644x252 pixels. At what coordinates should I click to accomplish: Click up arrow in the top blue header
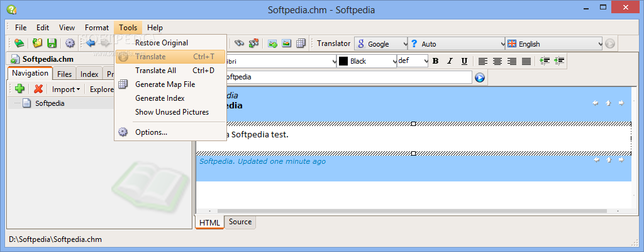coord(609,103)
